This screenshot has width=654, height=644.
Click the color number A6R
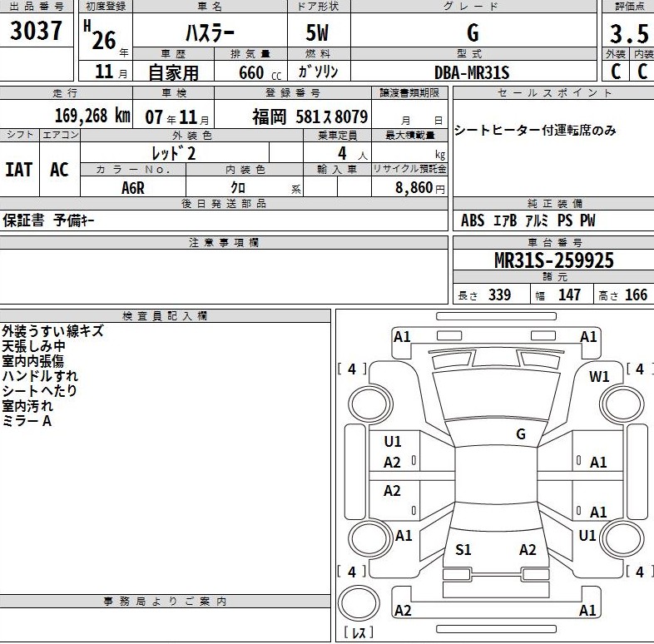132,188
